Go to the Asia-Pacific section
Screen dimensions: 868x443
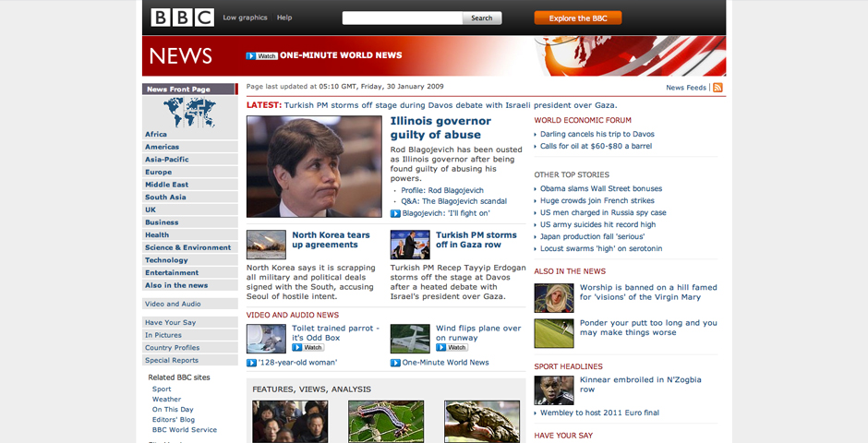[190, 160]
